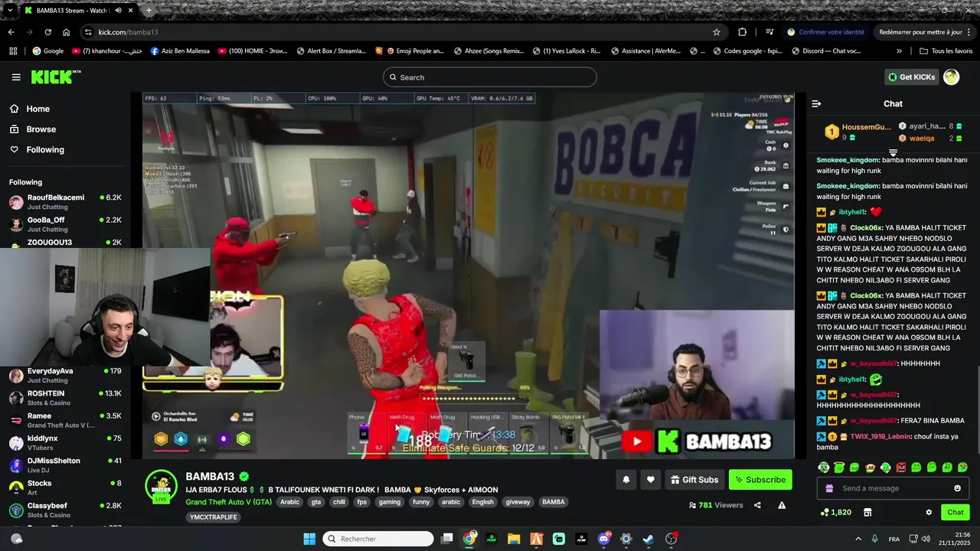980x551 pixels.
Task: Open HoussemGu top gifter entry
Action: (857, 132)
